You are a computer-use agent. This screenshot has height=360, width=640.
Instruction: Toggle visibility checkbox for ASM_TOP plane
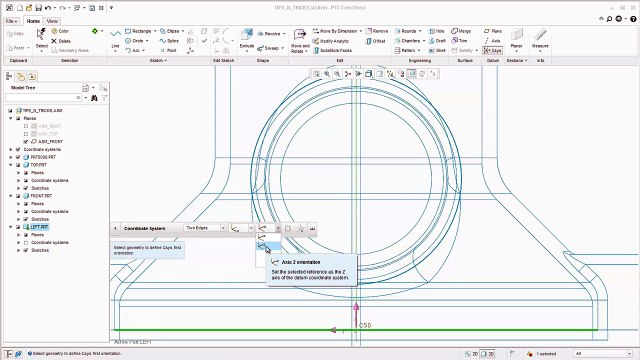tap(26, 134)
